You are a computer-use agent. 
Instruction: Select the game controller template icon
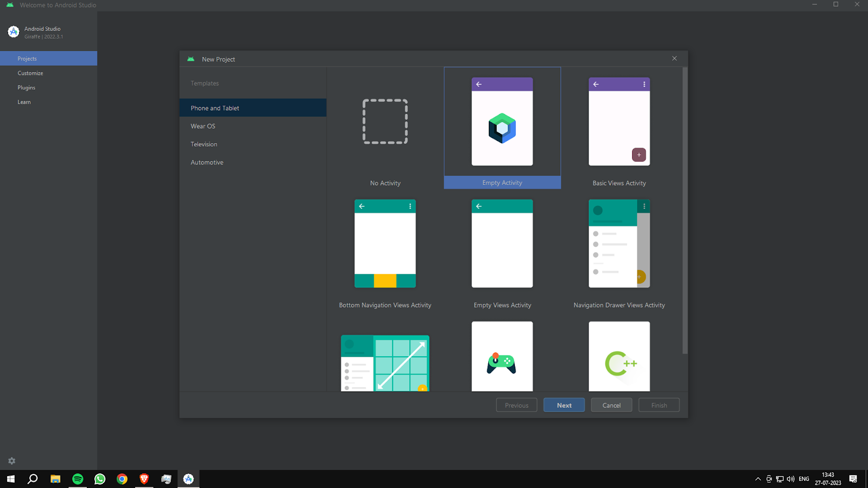[502, 358]
